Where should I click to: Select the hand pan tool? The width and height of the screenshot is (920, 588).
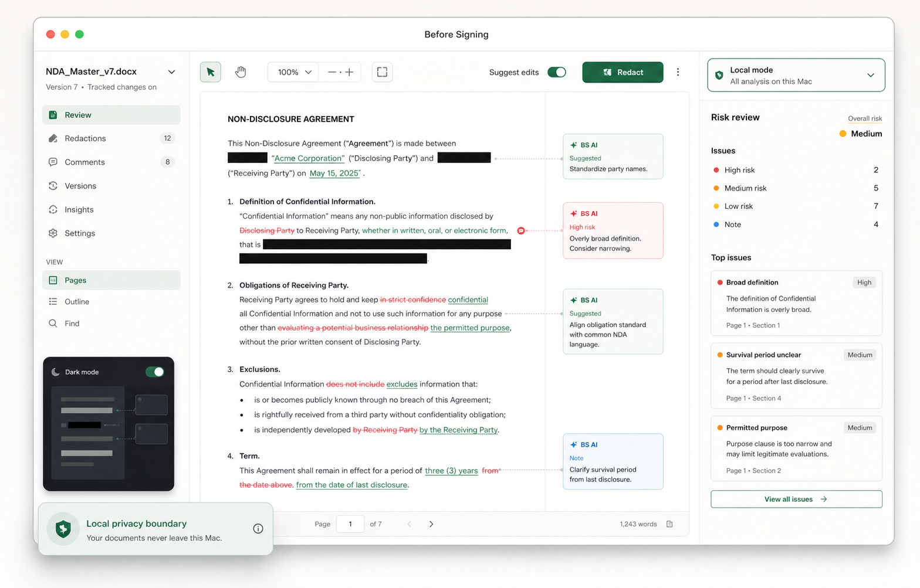[241, 72]
